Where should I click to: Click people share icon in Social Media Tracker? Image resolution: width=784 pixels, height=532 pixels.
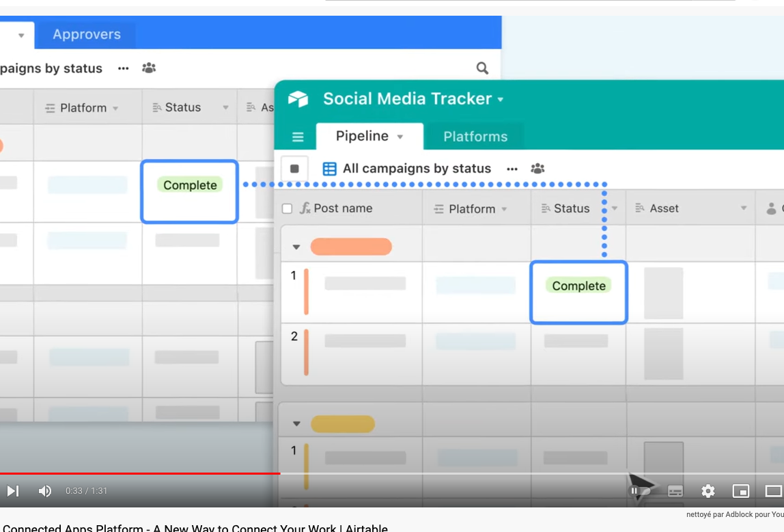pos(537,169)
